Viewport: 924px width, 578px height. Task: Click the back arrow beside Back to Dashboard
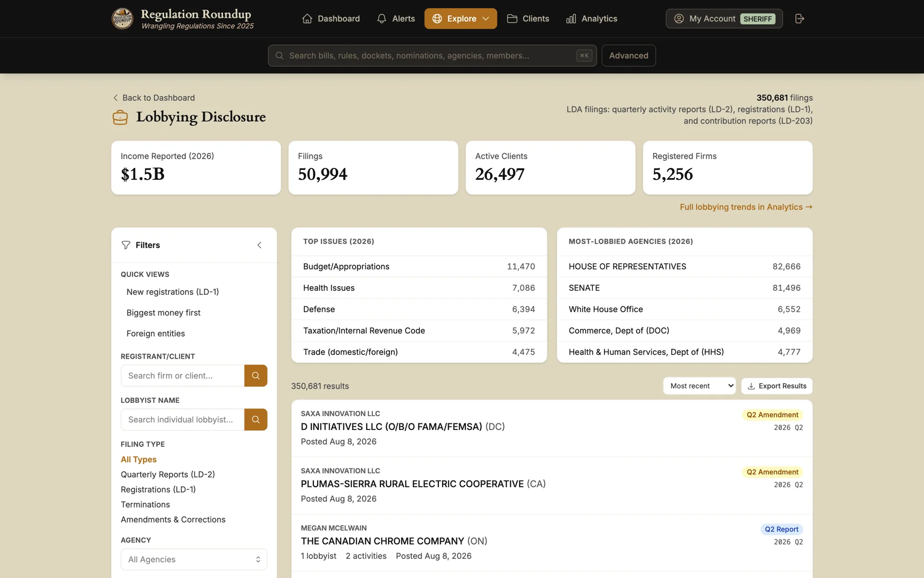[x=115, y=98]
